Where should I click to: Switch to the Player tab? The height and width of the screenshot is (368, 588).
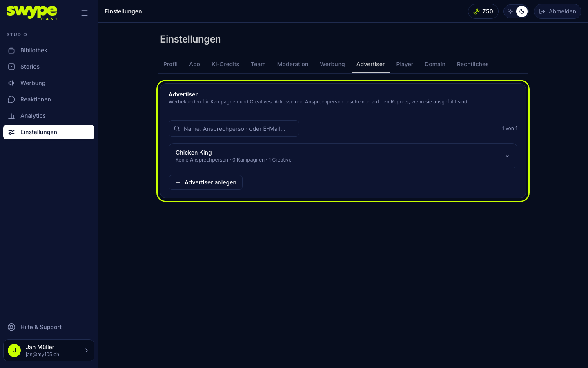click(x=405, y=64)
